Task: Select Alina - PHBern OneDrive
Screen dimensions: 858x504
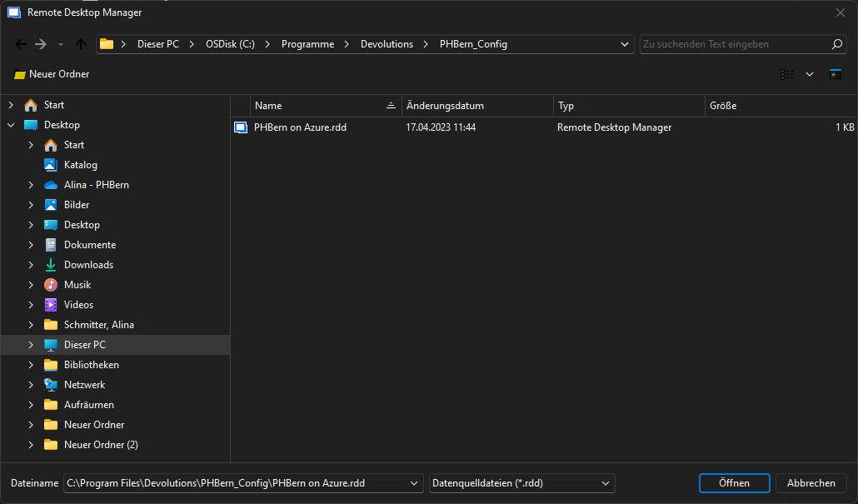Action: coord(96,185)
